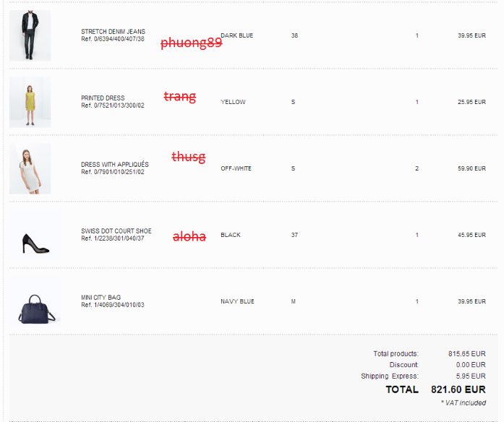Image resolution: width=504 pixels, height=422 pixels.
Task: Click the 59.90 EUR dress price
Action: tap(471, 168)
